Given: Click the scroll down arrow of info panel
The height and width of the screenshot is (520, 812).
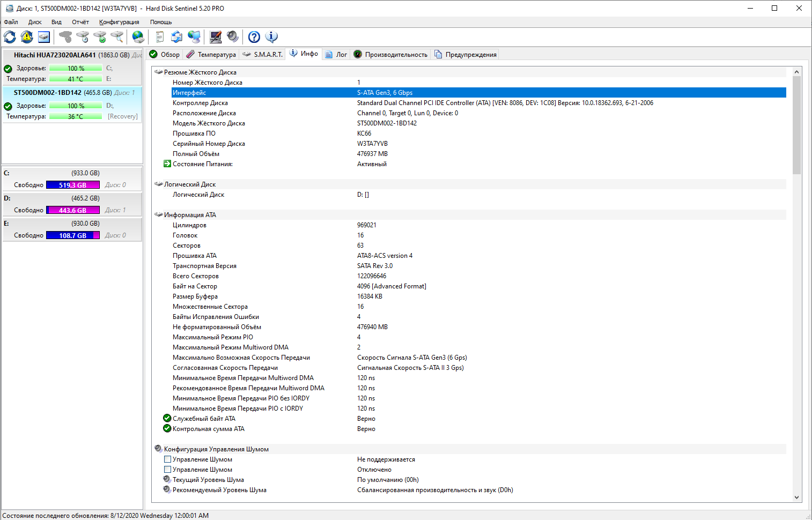Looking at the screenshot, I should (796, 497).
